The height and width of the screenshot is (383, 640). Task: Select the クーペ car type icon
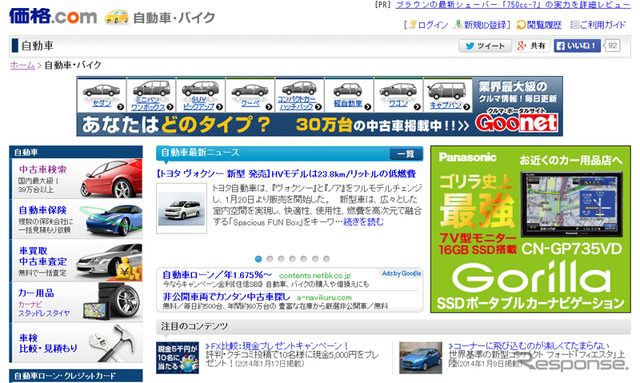(250, 95)
